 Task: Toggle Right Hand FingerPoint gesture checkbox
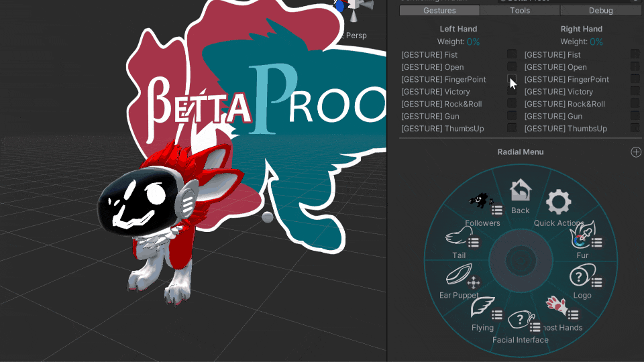(635, 79)
